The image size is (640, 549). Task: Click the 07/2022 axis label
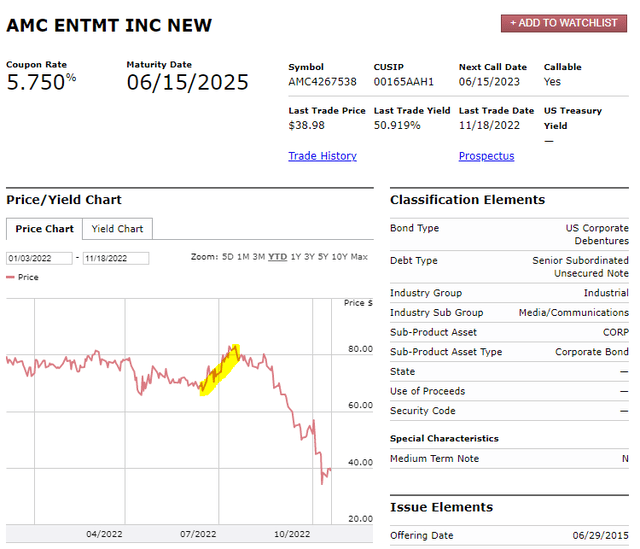click(x=198, y=534)
